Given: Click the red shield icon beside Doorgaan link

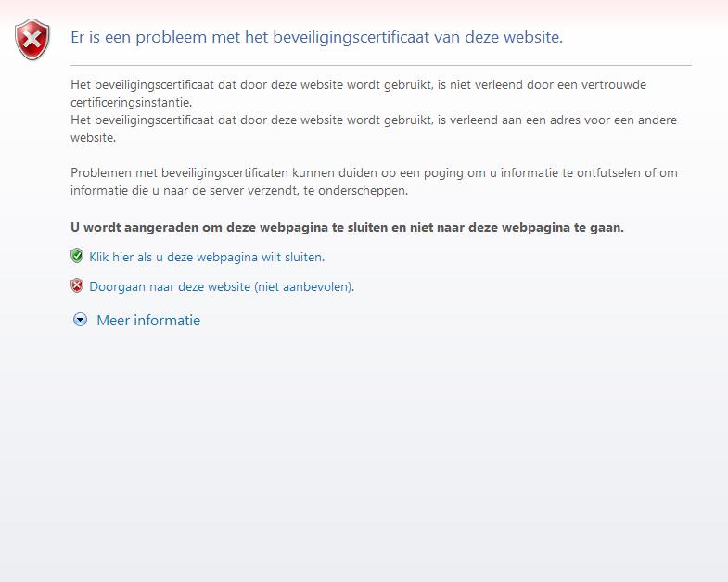Looking at the screenshot, I should 77,286.
